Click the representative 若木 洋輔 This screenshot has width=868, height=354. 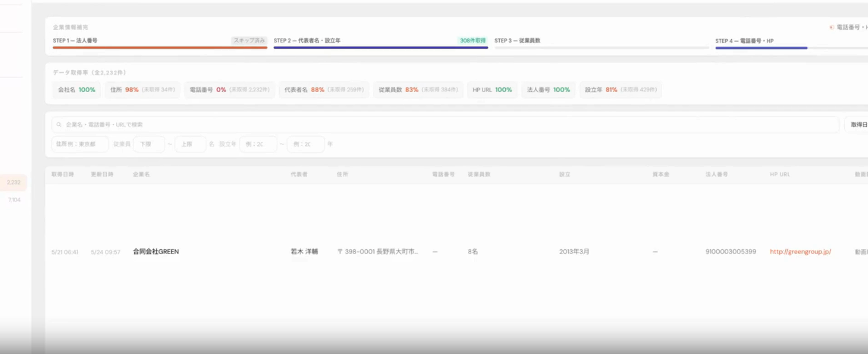304,252
